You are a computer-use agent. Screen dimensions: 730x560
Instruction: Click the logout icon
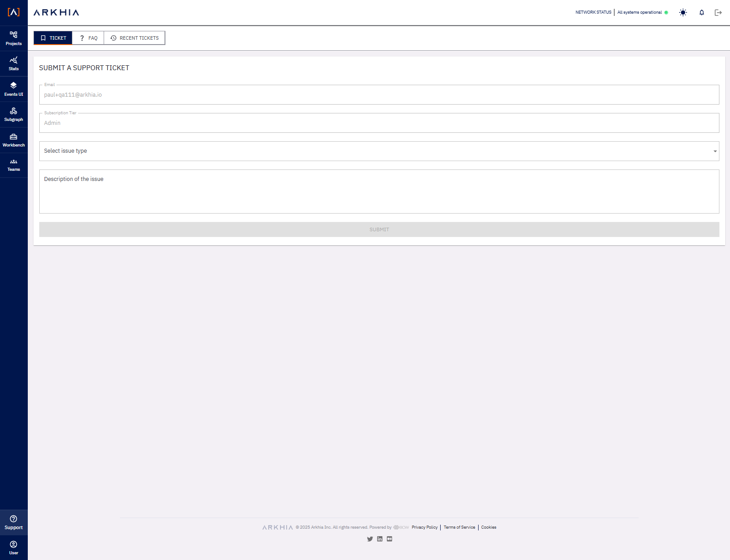pos(718,12)
